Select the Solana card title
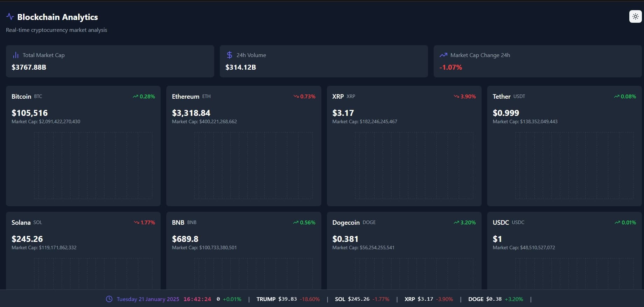This screenshot has height=307, width=644. tap(21, 222)
